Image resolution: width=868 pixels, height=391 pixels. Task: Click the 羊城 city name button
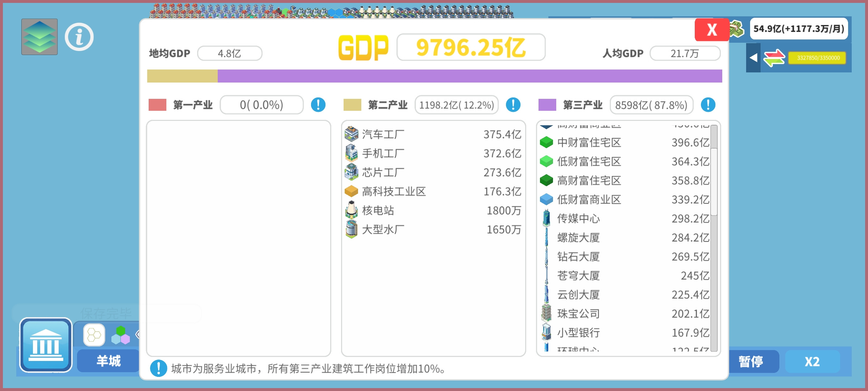(x=109, y=361)
